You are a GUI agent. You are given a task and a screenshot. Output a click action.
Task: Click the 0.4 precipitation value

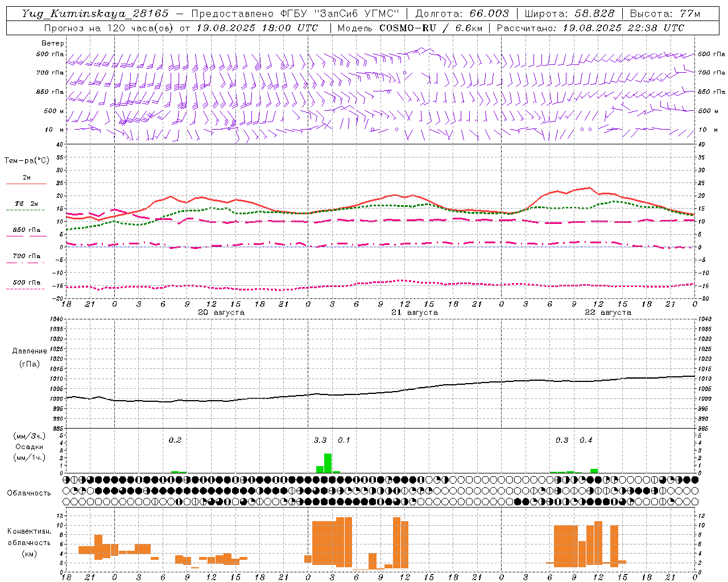coord(586,440)
